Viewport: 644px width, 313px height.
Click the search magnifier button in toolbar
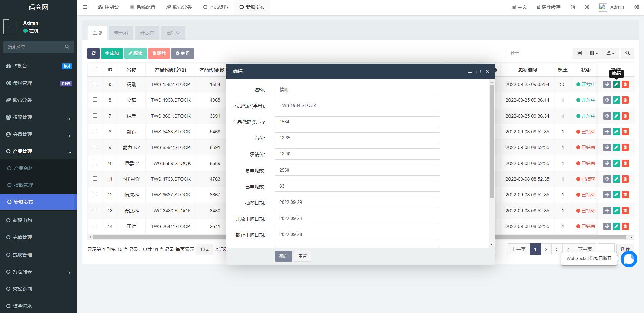click(x=627, y=53)
